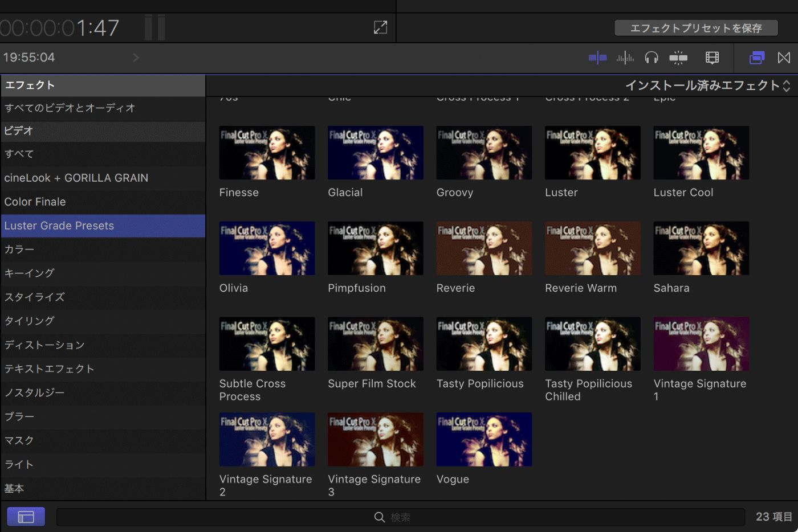The width and height of the screenshot is (798, 532).
Task: Select Luster Grade Presets category
Action: click(103, 226)
